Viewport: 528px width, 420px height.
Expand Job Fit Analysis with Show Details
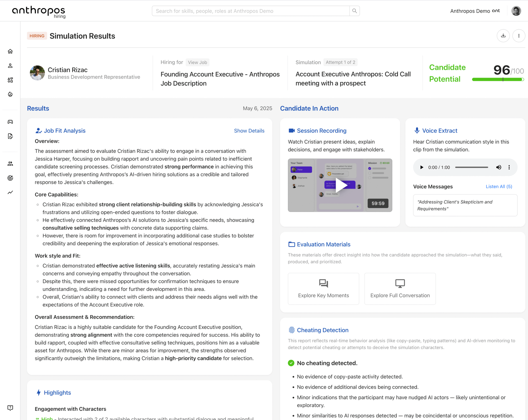pos(249,131)
